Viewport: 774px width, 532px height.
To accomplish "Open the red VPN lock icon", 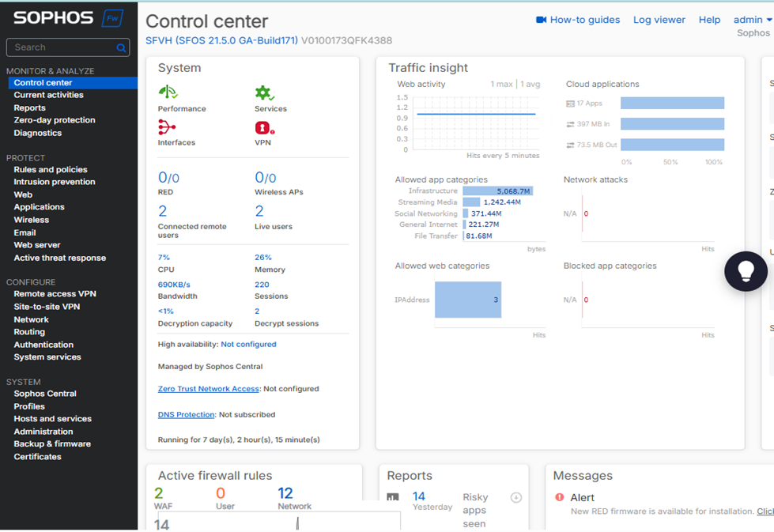I will (x=263, y=127).
